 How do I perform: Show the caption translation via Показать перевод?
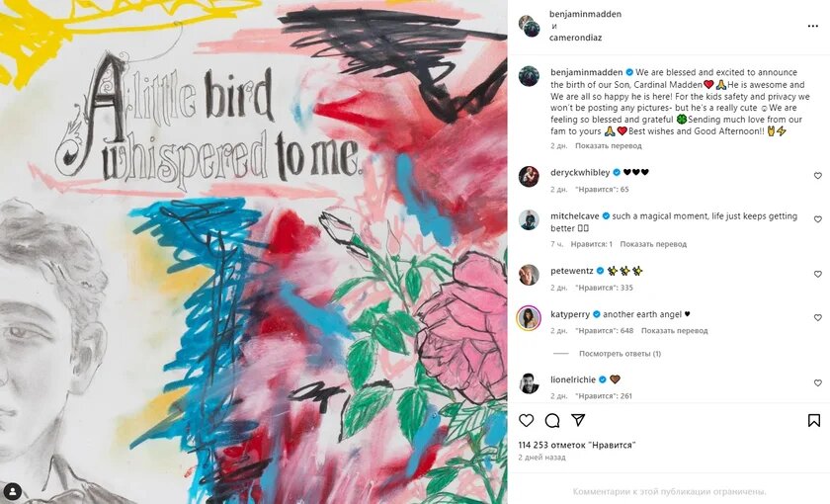tap(609, 145)
